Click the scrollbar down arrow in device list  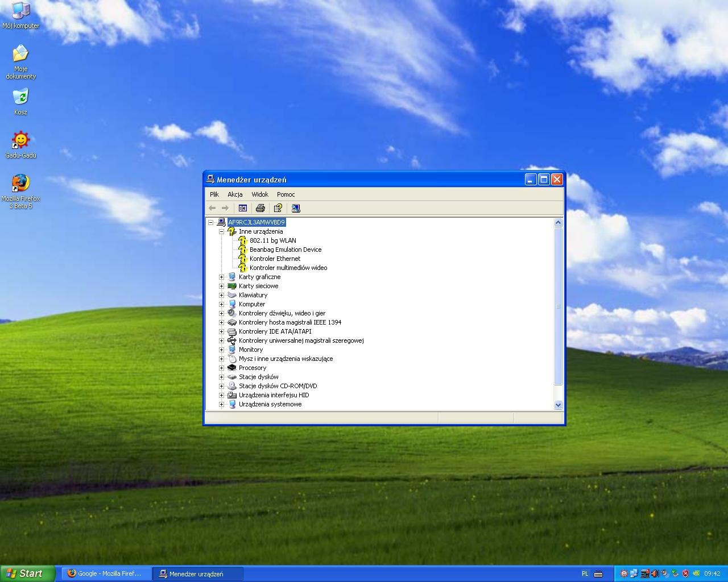[558, 405]
